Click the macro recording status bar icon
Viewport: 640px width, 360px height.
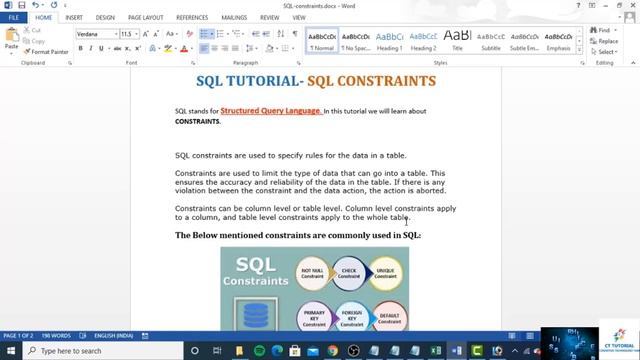pyautogui.click(x=145, y=336)
